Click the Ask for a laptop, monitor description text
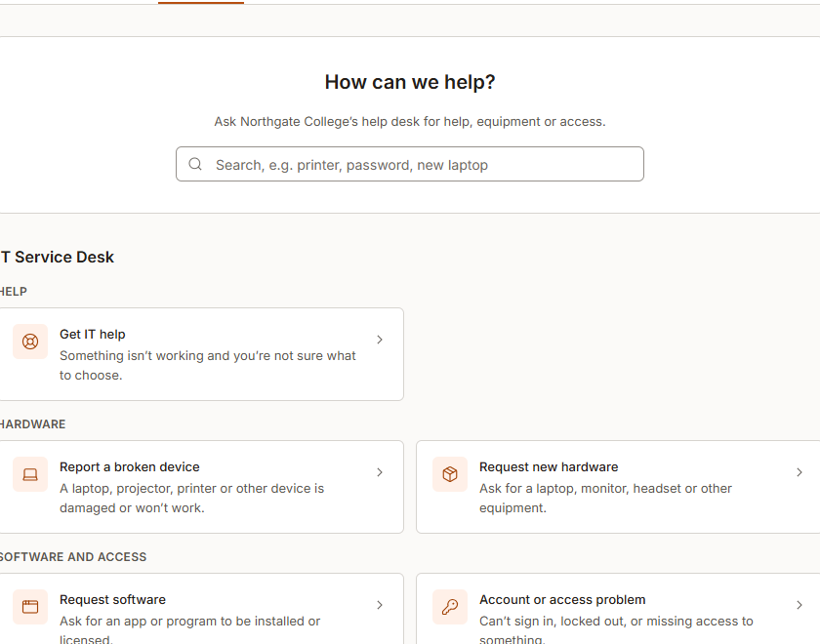 click(x=605, y=499)
